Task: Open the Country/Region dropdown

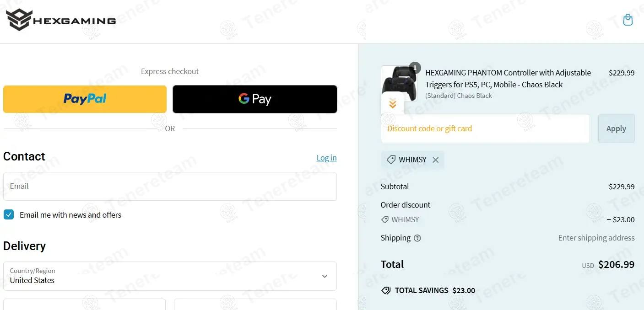Action: (169, 276)
